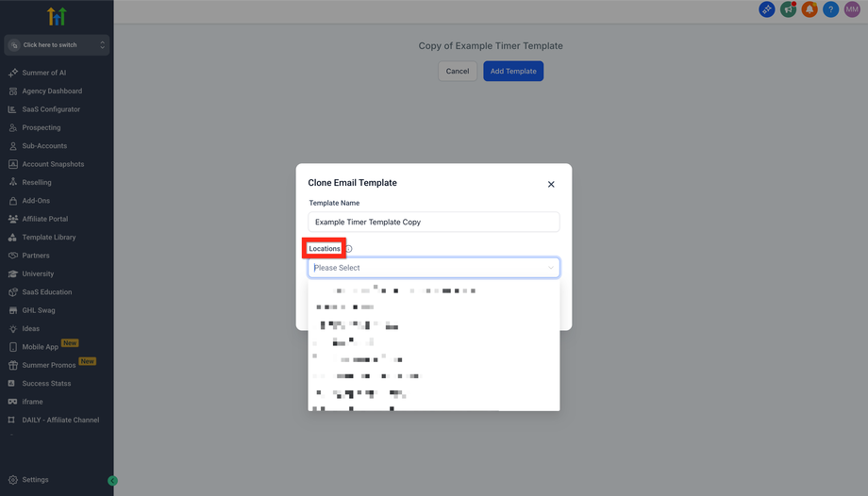Go to Account Snapshots

tap(53, 164)
